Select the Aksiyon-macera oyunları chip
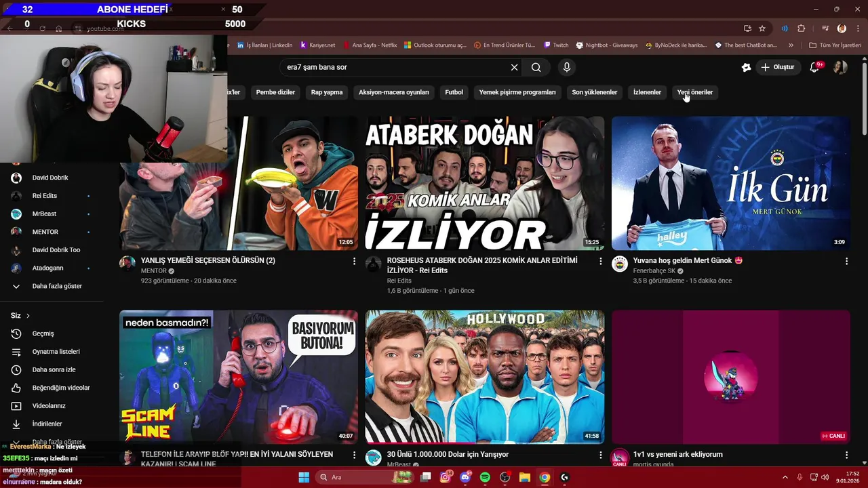The height and width of the screenshot is (488, 868). click(x=394, y=92)
